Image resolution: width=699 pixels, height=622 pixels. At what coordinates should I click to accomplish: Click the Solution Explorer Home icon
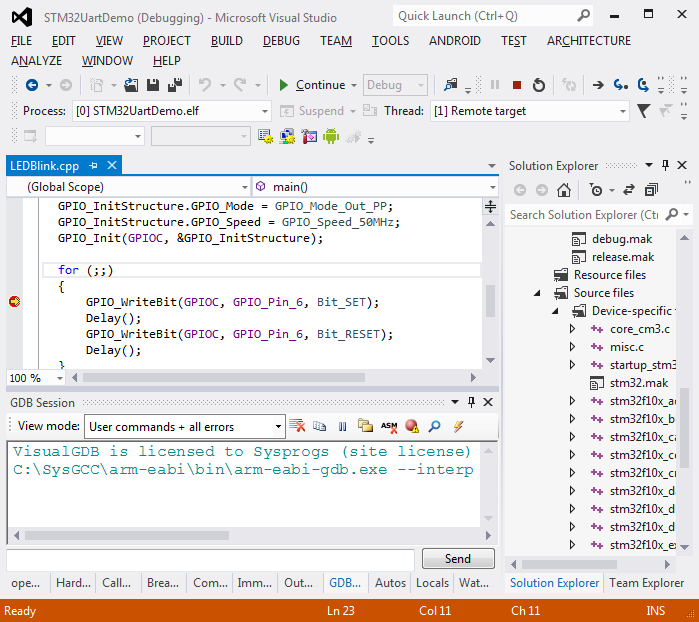[x=564, y=190]
